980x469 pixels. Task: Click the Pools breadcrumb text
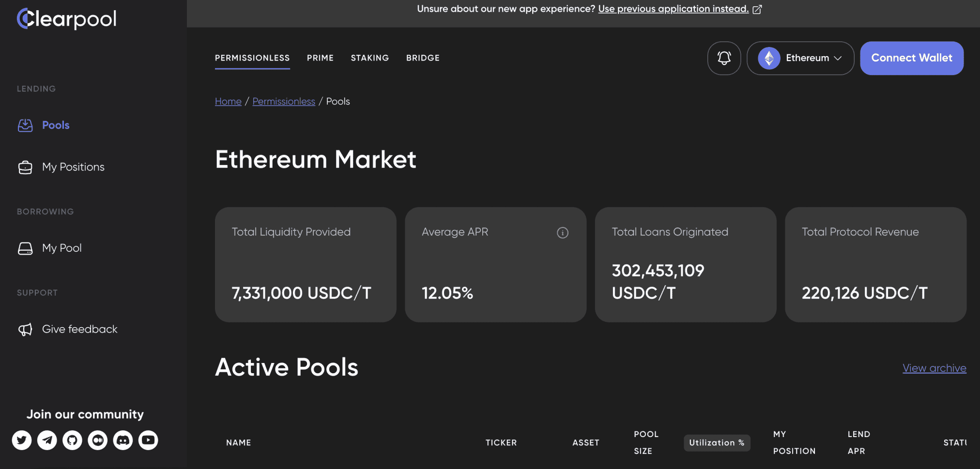tap(338, 101)
